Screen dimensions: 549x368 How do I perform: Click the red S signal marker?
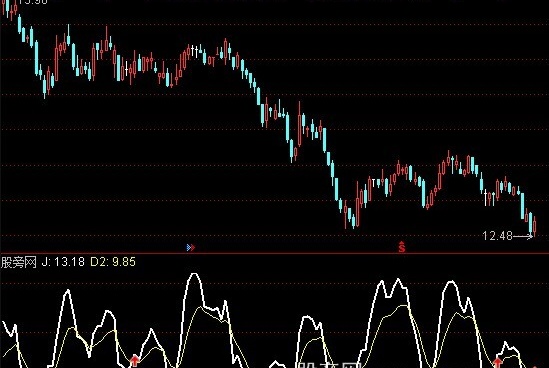tap(402, 247)
